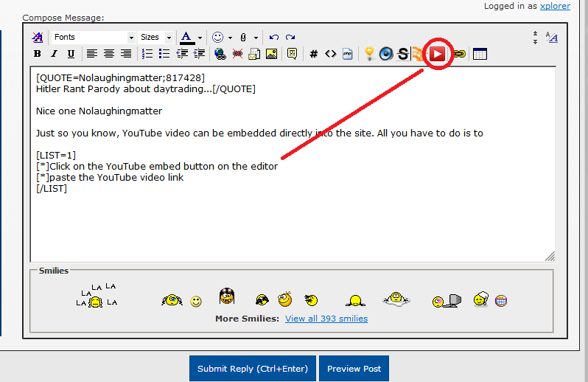Insert the smiley at computer

coord(447,301)
